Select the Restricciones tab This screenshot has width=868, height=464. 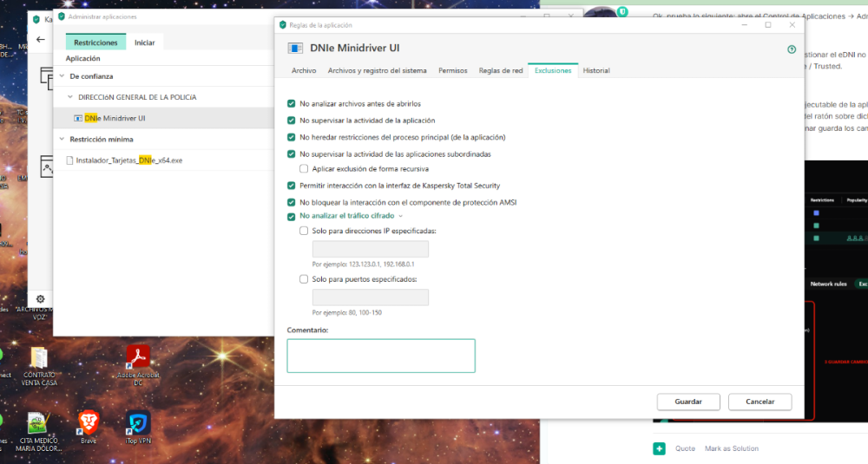(95, 42)
